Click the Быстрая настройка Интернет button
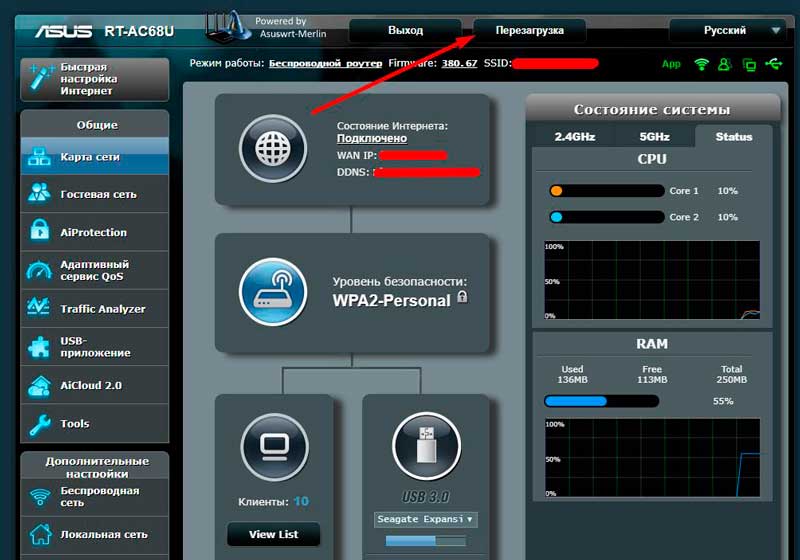The width and height of the screenshot is (800, 560). pyautogui.click(x=95, y=79)
